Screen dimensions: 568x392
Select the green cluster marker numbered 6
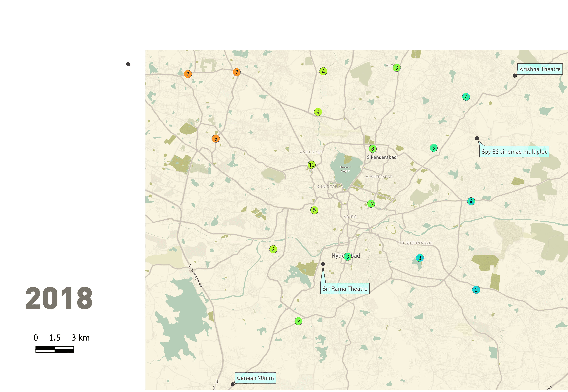coord(434,148)
